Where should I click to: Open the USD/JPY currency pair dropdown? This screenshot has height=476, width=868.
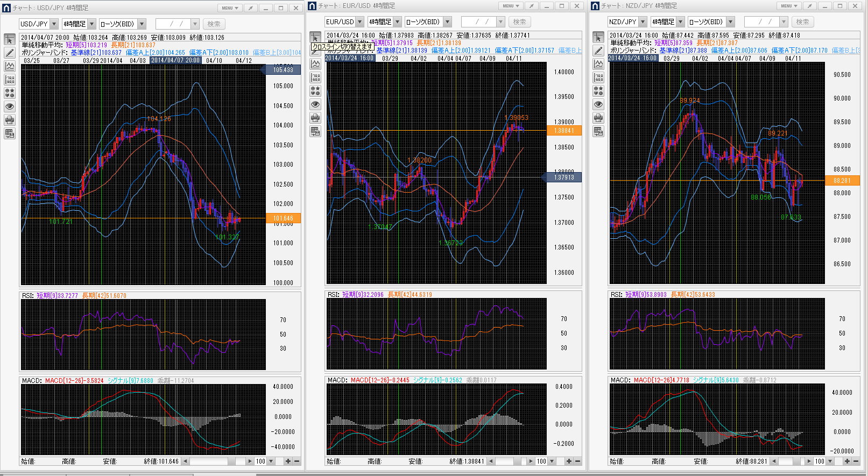click(x=54, y=24)
